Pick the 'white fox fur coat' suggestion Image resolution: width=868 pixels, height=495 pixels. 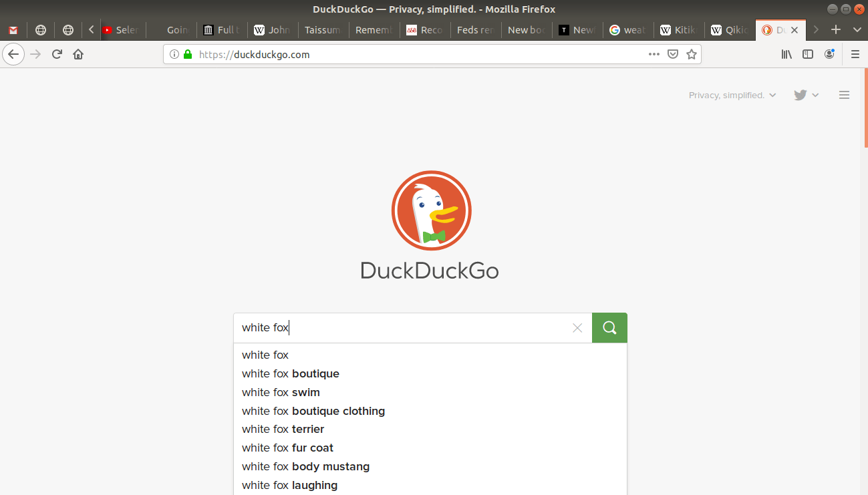pyautogui.click(x=430, y=448)
